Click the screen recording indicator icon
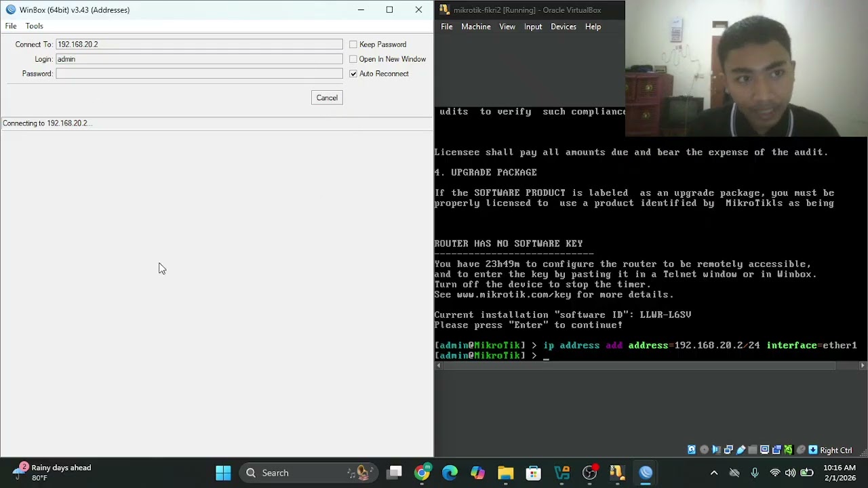The width and height of the screenshot is (868, 488). point(776,450)
